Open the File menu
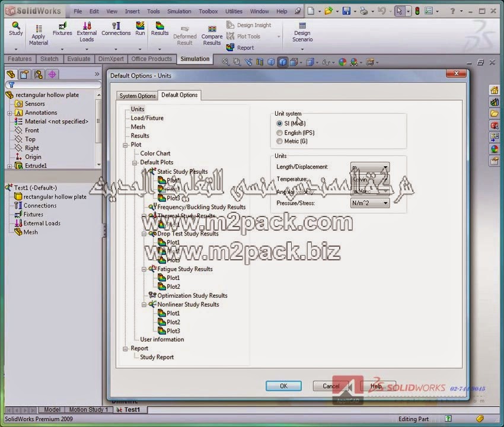This screenshot has width=504, height=427. point(78,11)
